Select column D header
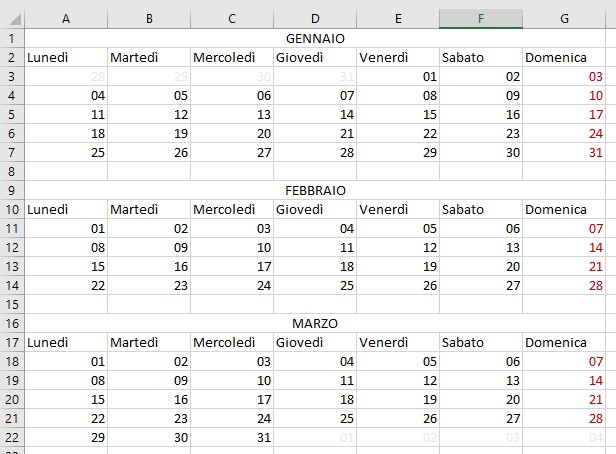The width and height of the screenshot is (616, 454). [x=315, y=18]
